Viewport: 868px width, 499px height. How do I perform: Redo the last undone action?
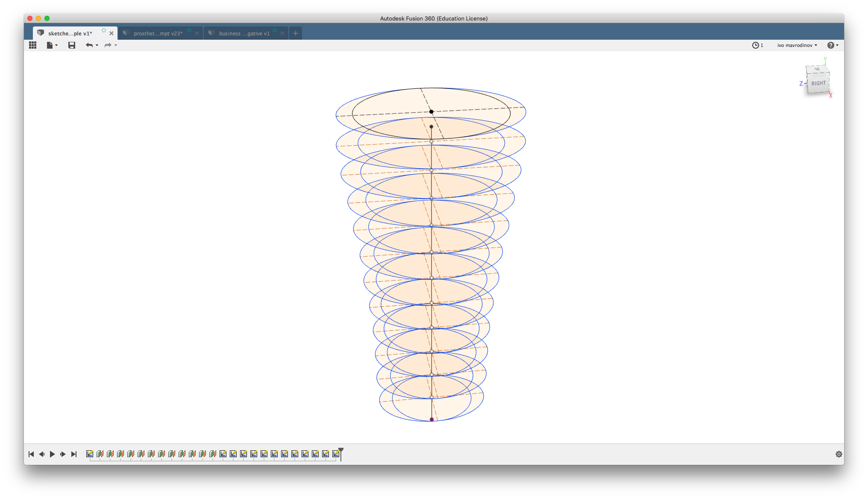108,45
